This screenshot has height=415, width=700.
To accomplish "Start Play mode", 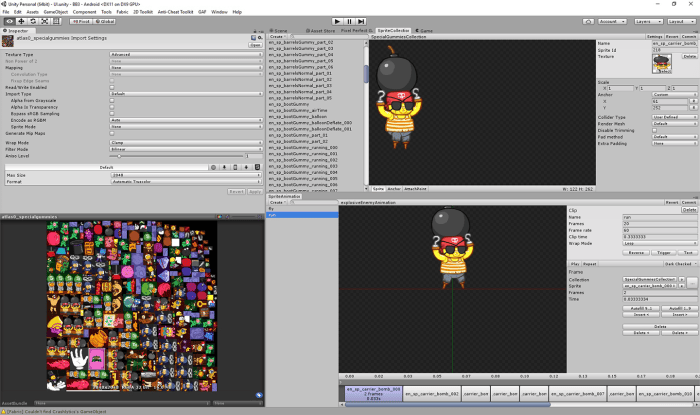I will [x=338, y=21].
